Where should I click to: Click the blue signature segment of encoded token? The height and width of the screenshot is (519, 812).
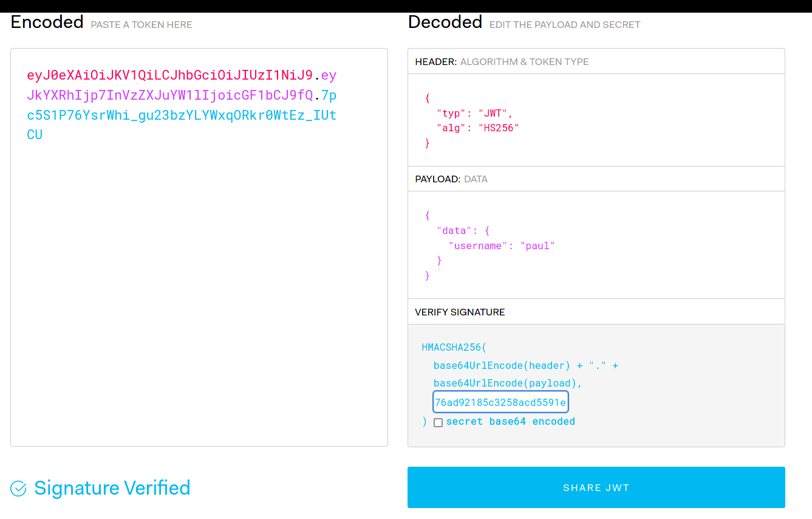point(182,115)
